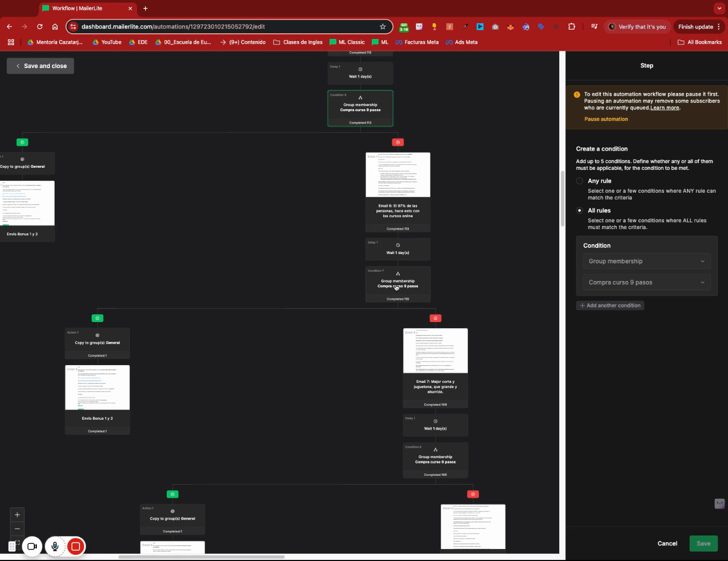Toggle the camera in the recording widget

coord(32,546)
